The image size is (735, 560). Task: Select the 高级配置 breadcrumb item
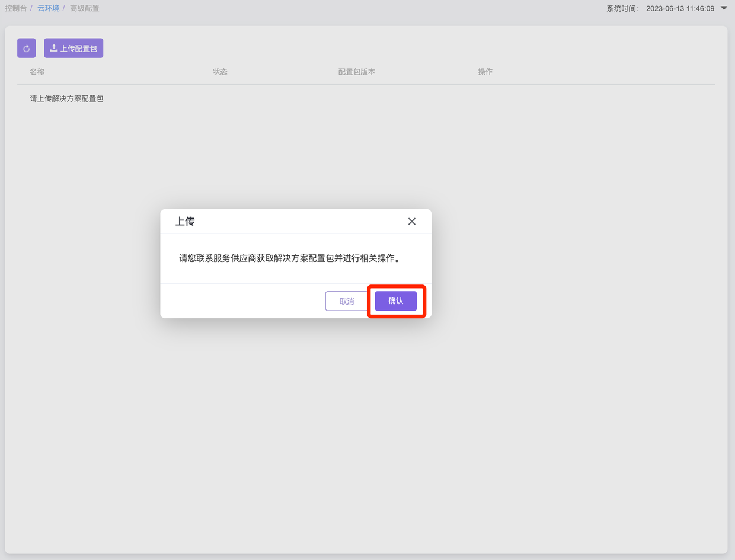(85, 8)
